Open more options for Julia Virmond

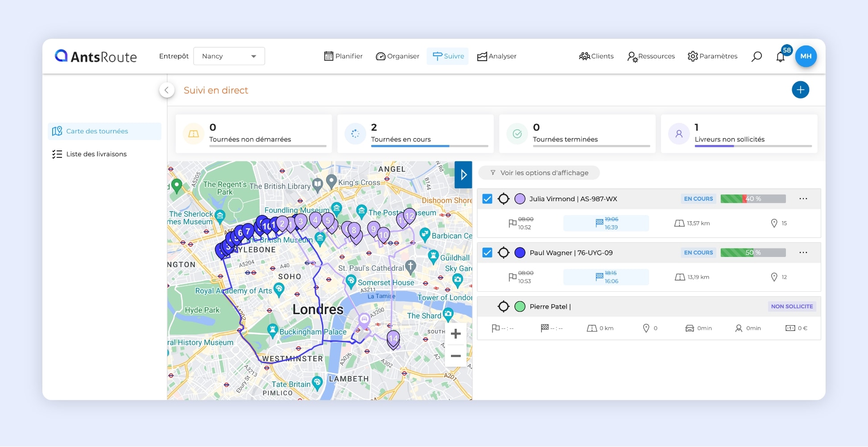[x=803, y=199]
